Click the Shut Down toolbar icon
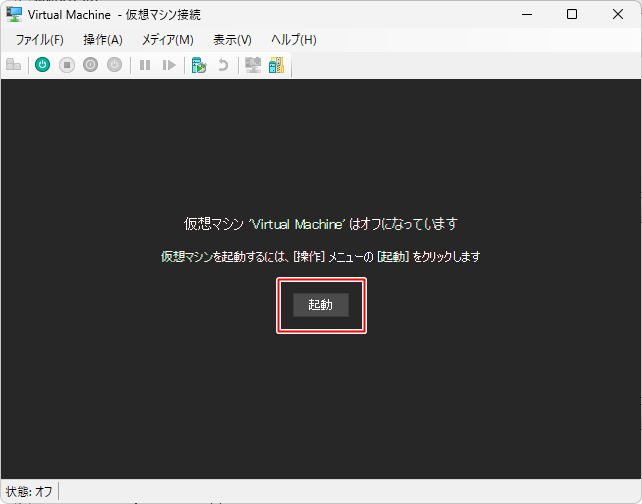Screen dimensions: 642x504 pos(90,65)
